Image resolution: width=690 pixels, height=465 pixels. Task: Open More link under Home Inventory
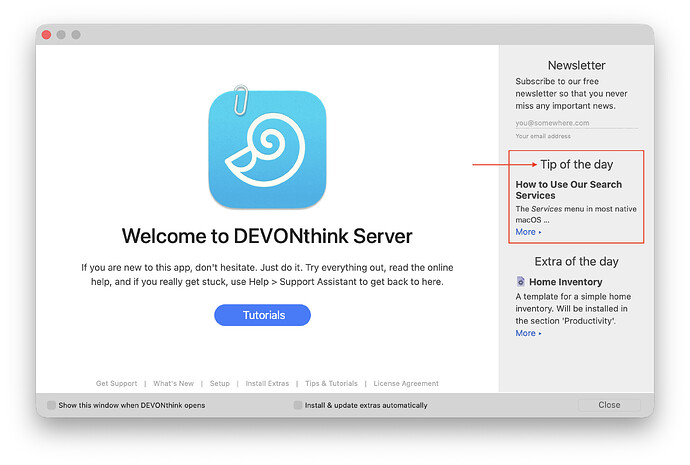[x=529, y=333]
